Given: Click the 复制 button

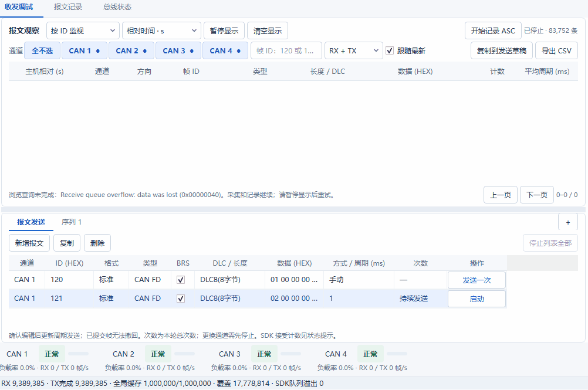Looking at the screenshot, I should (67, 243).
